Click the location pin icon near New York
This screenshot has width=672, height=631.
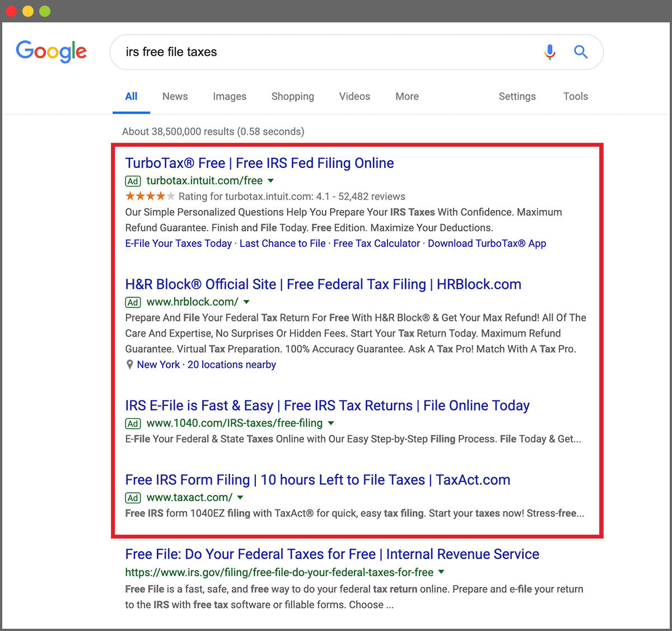tap(130, 364)
